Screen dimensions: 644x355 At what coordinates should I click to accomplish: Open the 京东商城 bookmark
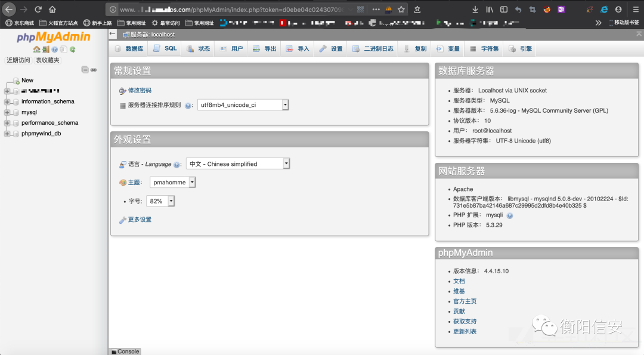[x=20, y=23]
